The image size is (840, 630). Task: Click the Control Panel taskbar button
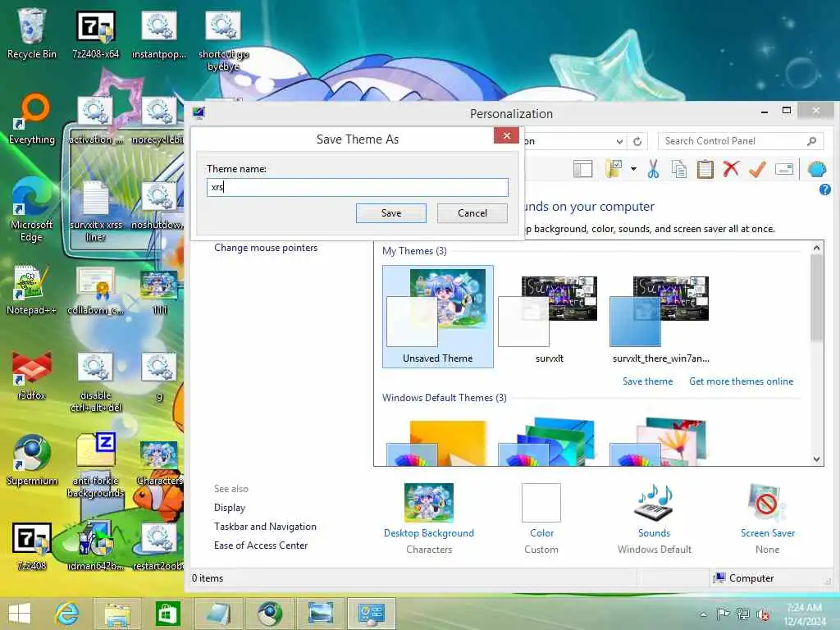[x=372, y=614]
